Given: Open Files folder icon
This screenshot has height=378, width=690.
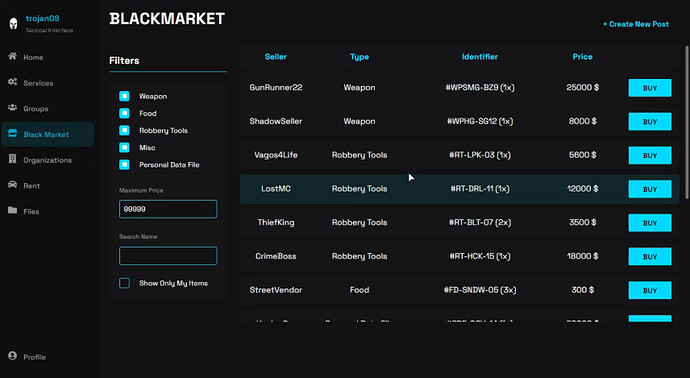Looking at the screenshot, I should [x=12, y=210].
